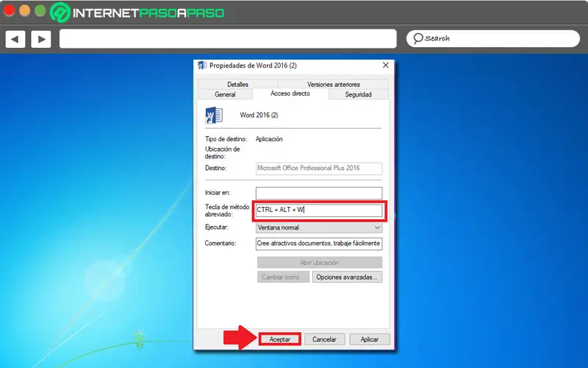Image resolution: width=588 pixels, height=368 pixels.
Task: Click the Tipo de destino label
Action: coord(226,139)
